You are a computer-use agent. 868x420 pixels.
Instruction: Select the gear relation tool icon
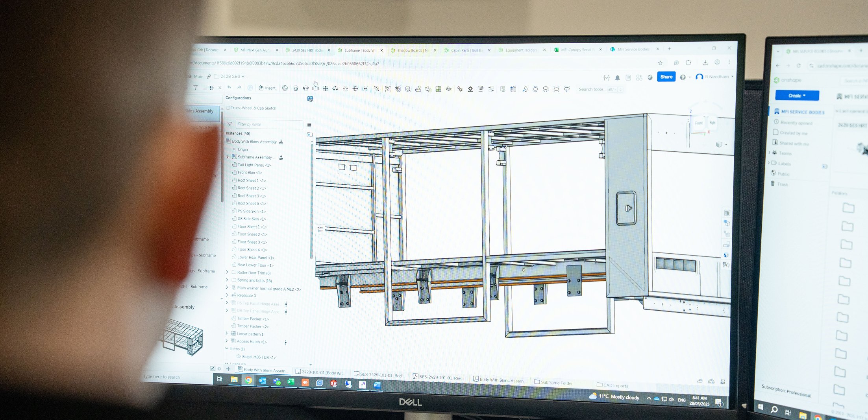tap(460, 89)
